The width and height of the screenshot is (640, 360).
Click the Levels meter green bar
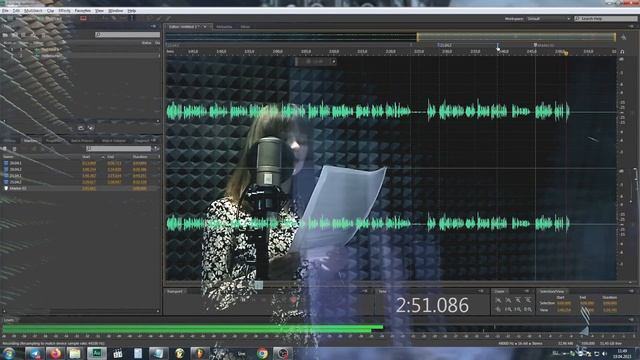[x=193, y=328]
